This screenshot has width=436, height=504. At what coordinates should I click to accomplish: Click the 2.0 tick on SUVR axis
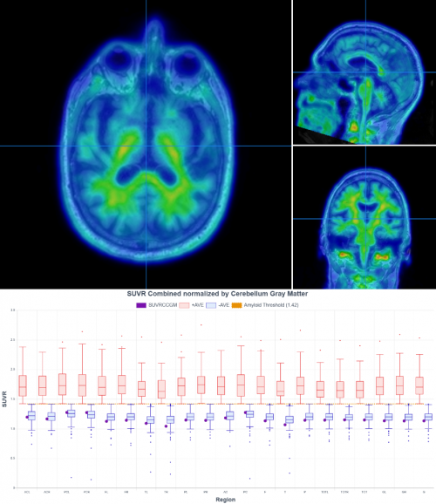point(13,370)
